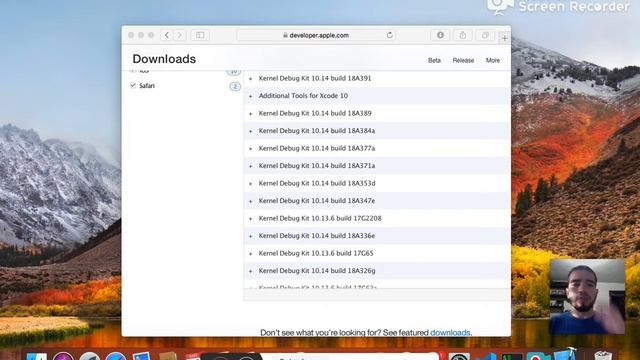
Task: Go forward with Safari's forward arrow
Action: (180, 35)
